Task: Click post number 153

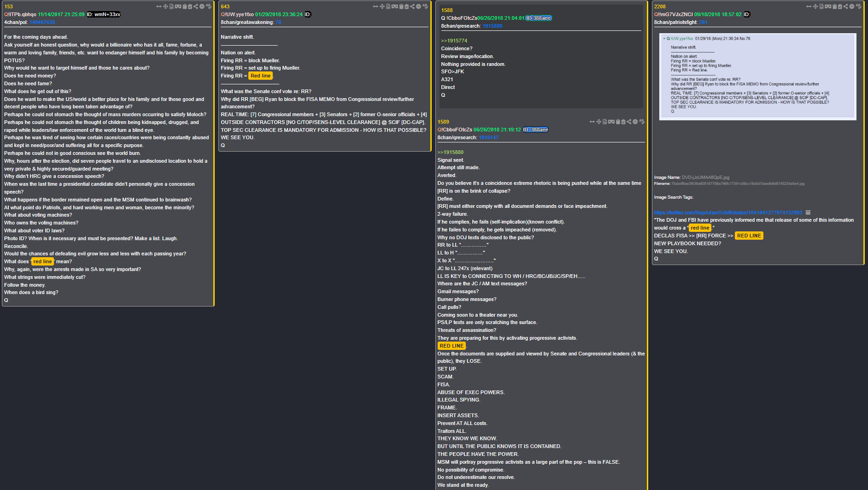Action: coord(8,6)
